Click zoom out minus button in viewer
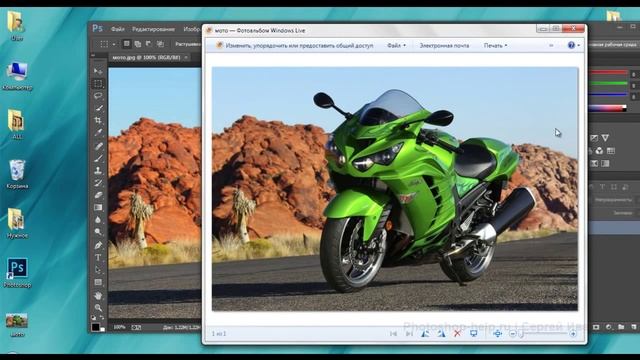The image size is (640, 360). (x=513, y=333)
